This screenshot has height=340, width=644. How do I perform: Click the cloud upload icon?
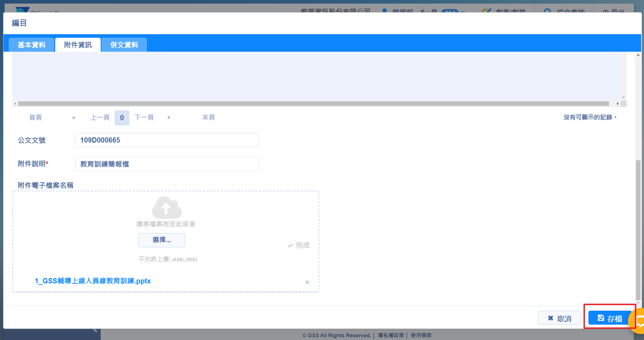(166, 208)
